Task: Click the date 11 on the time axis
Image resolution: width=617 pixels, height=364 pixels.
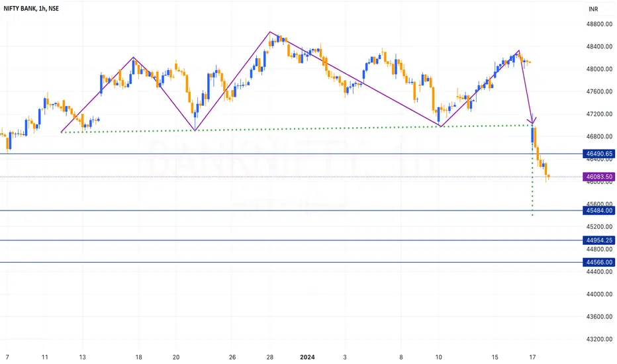Action: (45, 357)
